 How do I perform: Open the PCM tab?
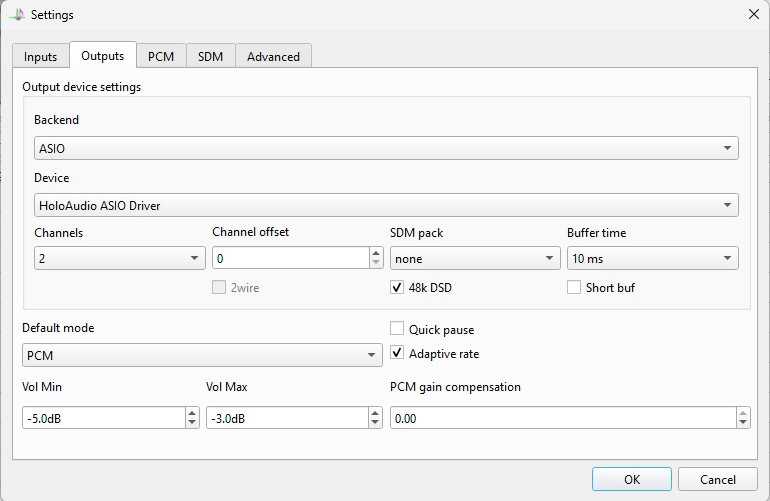coord(160,56)
